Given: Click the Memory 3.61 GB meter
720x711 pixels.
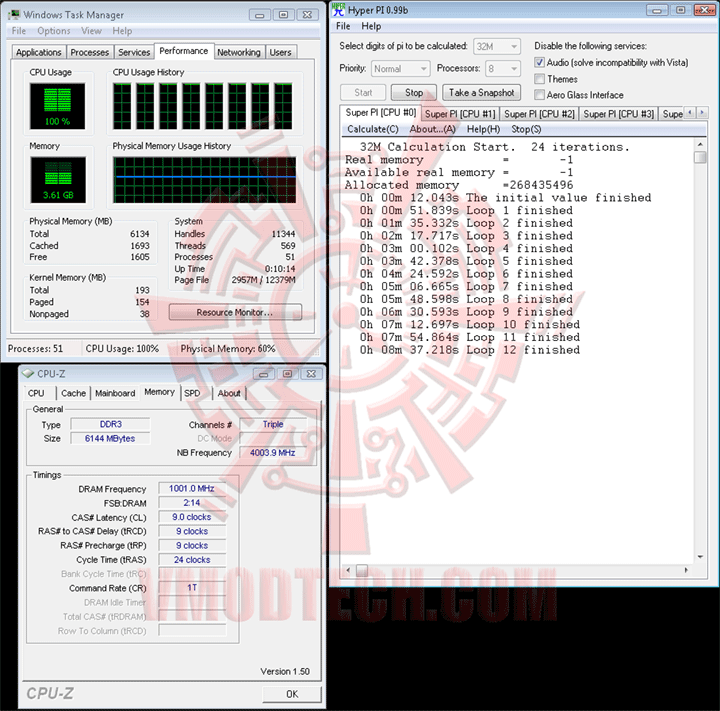Looking at the screenshot, I should (58, 180).
